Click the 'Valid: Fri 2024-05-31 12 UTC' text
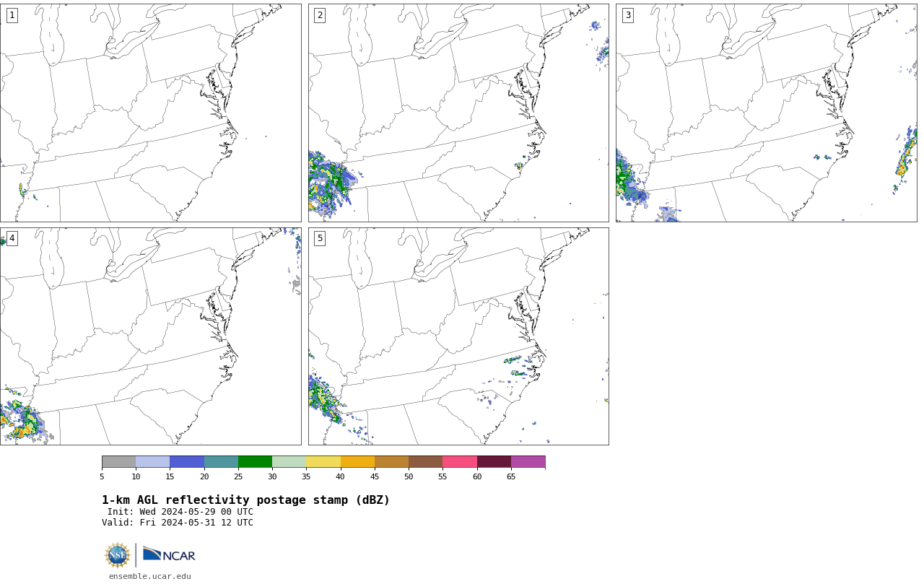This screenshot has width=924, height=584. [x=178, y=523]
